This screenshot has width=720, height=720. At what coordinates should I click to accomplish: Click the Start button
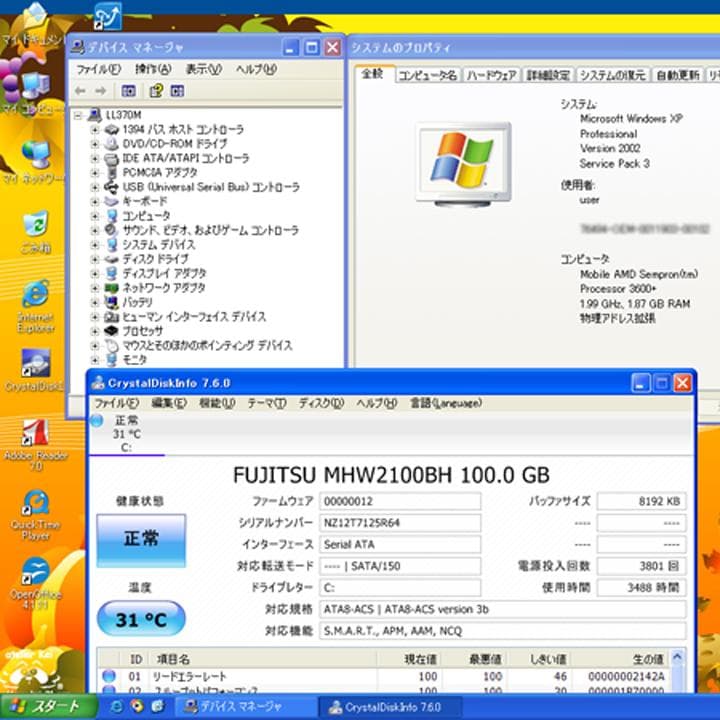coord(48,707)
